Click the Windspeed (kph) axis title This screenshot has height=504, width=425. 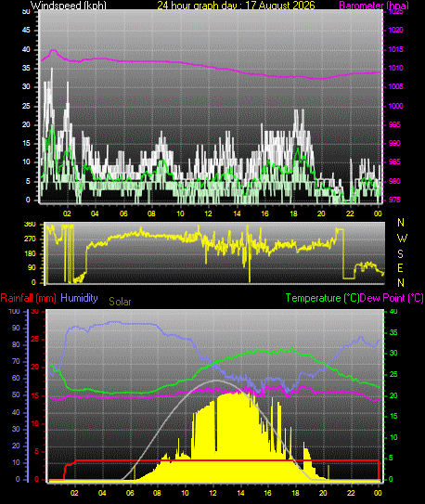[68, 6]
